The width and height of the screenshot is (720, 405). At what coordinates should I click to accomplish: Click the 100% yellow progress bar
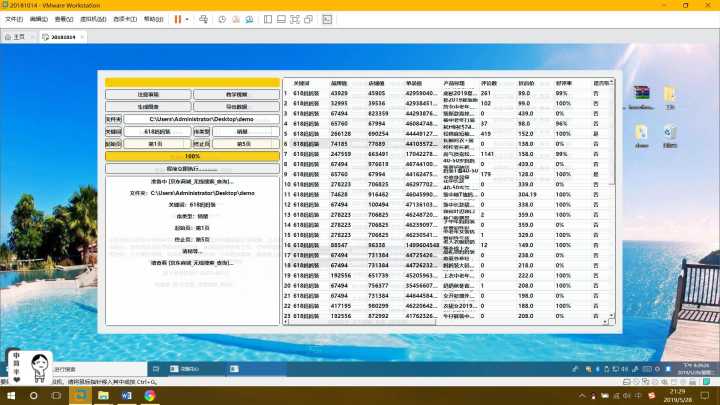[x=192, y=156]
